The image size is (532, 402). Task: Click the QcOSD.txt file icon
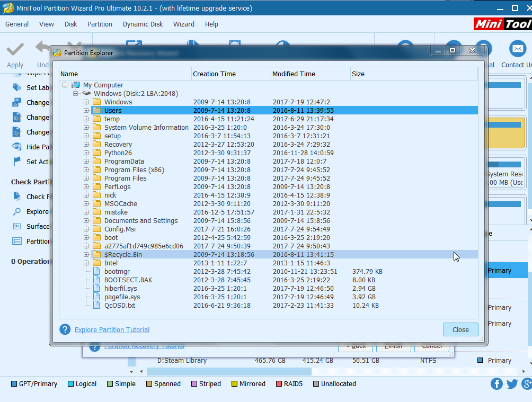(x=96, y=305)
